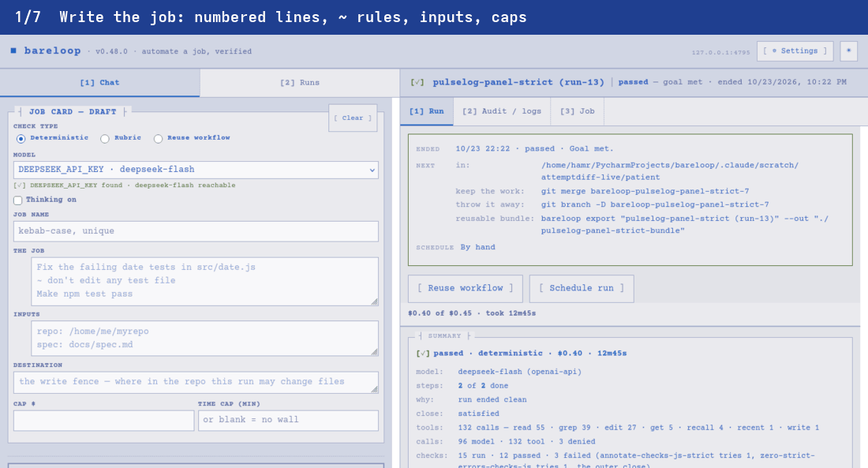Screen dimensions: 868x468
Task: Enable the Thinking on checkbox
Action: pyautogui.click(x=17, y=200)
